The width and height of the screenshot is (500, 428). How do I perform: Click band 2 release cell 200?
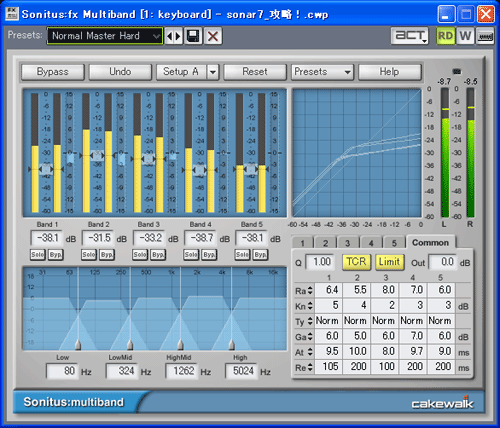tap(357, 367)
